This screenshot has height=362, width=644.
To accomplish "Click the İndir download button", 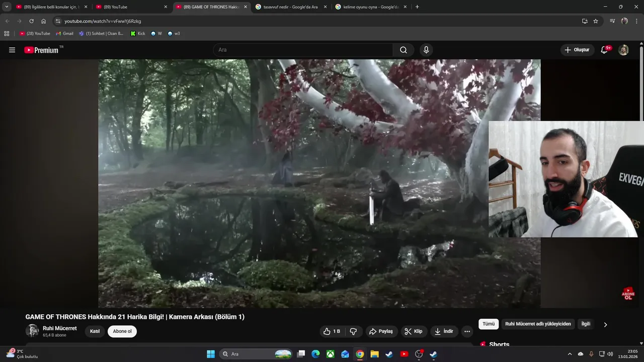I will point(444,331).
